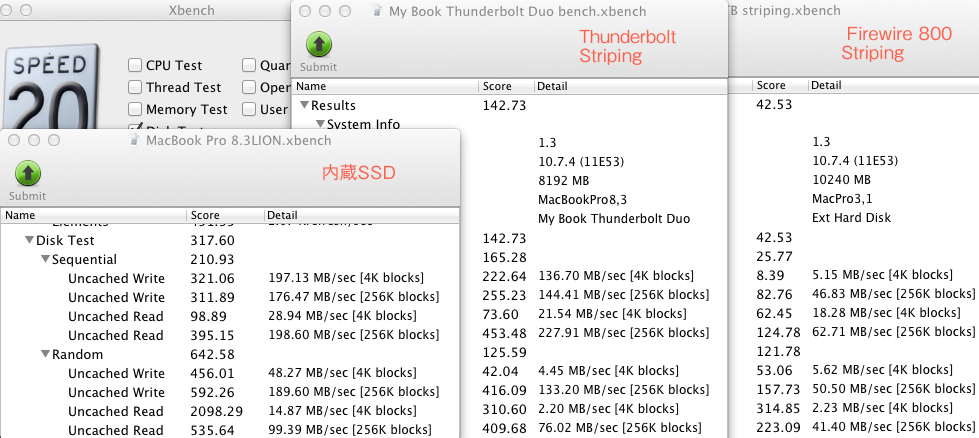Click the 314.85 score in striping.xbench window
The image size is (979, 438).
[x=778, y=407]
